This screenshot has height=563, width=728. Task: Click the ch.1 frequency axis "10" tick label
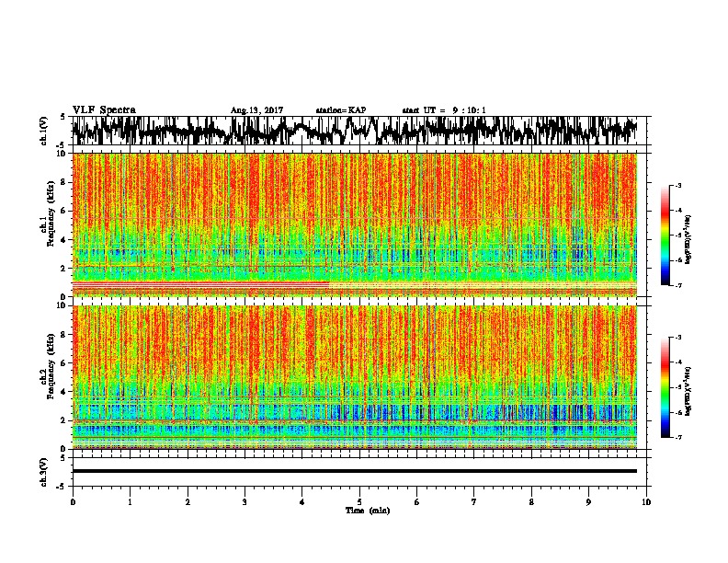point(63,154)
